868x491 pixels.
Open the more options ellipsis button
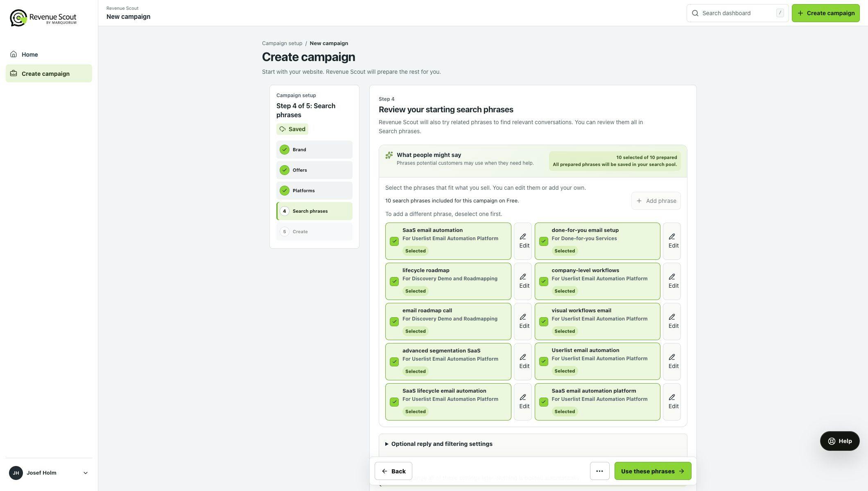tap(599, 471)
